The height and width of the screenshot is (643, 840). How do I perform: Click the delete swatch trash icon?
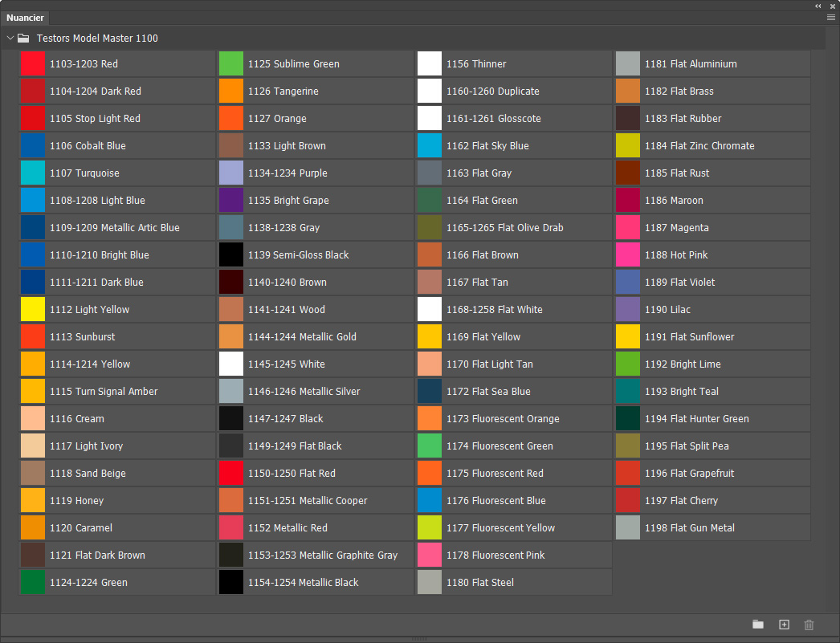809,625
